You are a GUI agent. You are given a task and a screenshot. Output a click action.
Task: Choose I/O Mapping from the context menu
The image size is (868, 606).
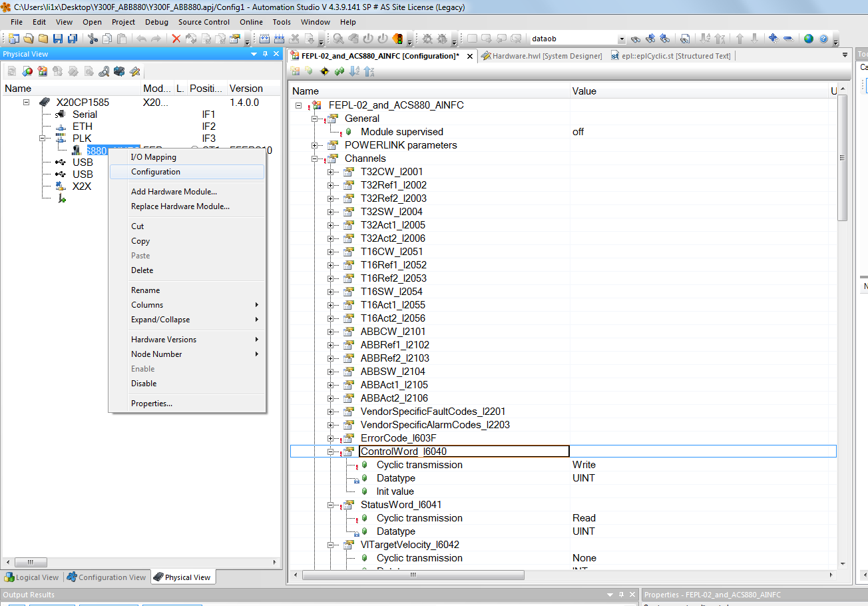click(x=186, y=157)
